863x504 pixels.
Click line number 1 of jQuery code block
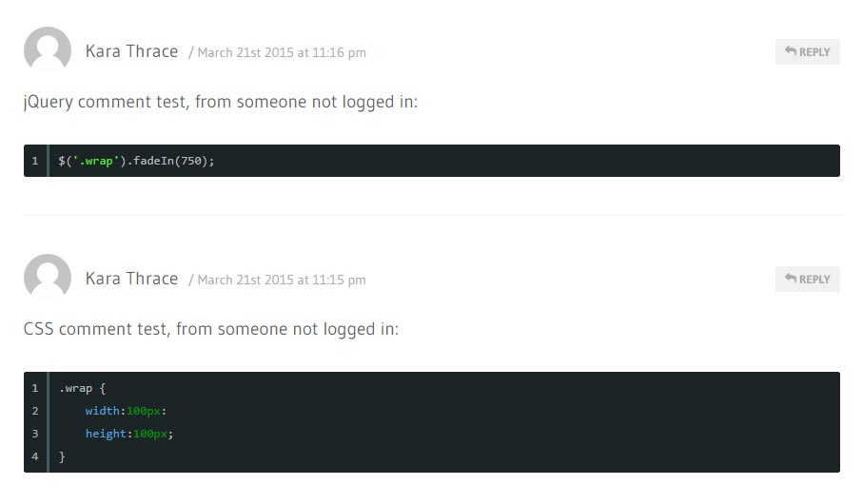tap(35, 161)
